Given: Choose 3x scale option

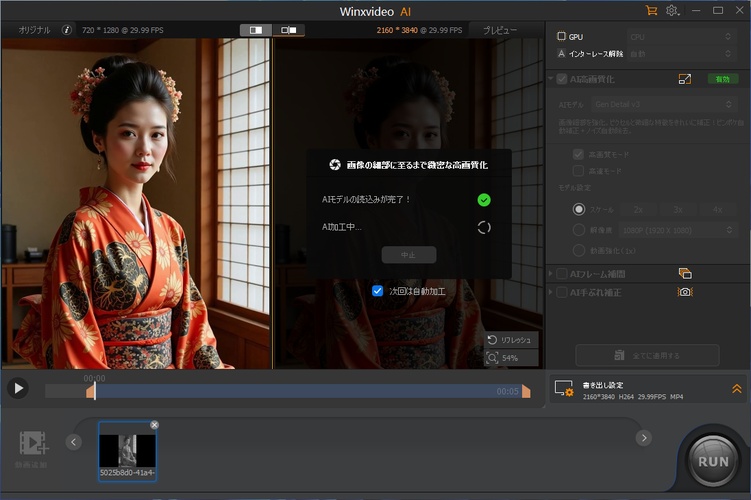Looking at the screenshot, I should tap(678, 209).
